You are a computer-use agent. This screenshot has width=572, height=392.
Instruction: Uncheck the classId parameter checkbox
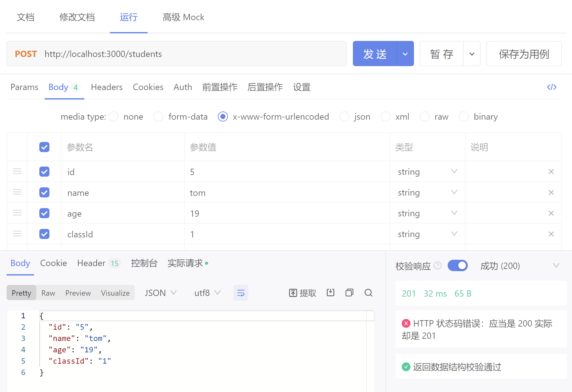[x=44, y=234]
